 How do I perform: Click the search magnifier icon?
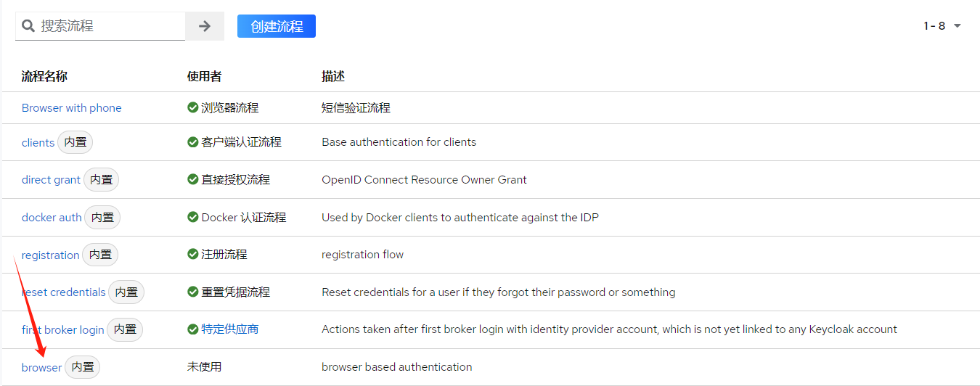(28, 26)
